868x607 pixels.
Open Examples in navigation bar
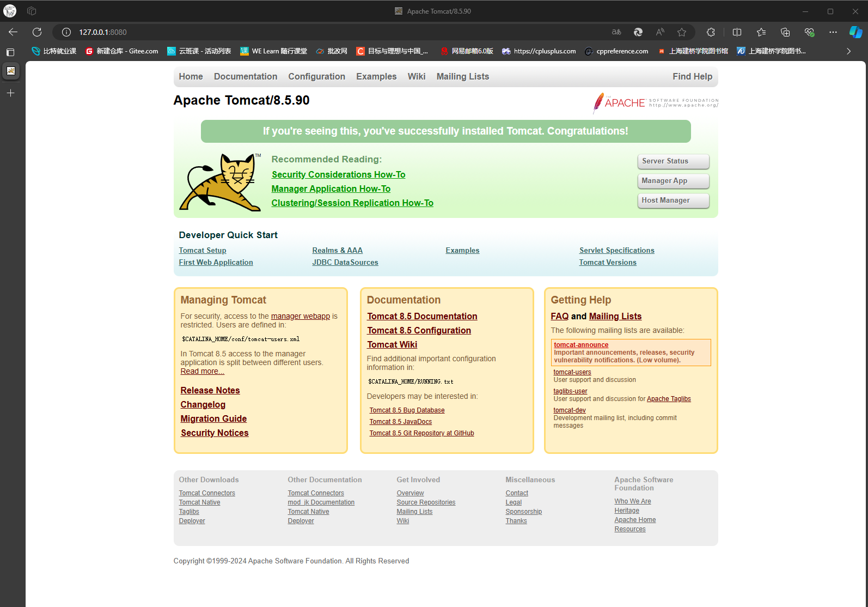tap(376, 77)
